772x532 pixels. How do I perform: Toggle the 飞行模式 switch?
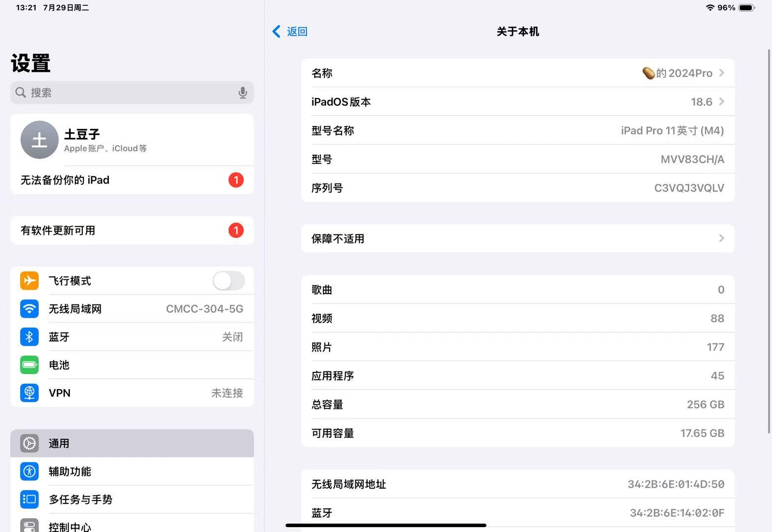[x=229, y=281]
